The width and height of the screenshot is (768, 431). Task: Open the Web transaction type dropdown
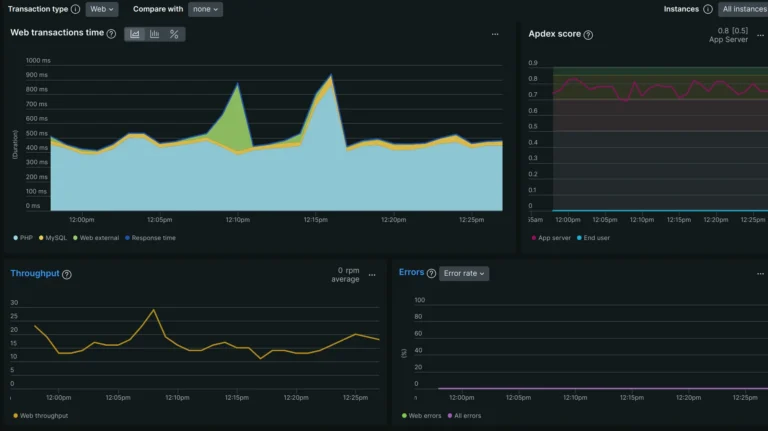pos(102,9)
